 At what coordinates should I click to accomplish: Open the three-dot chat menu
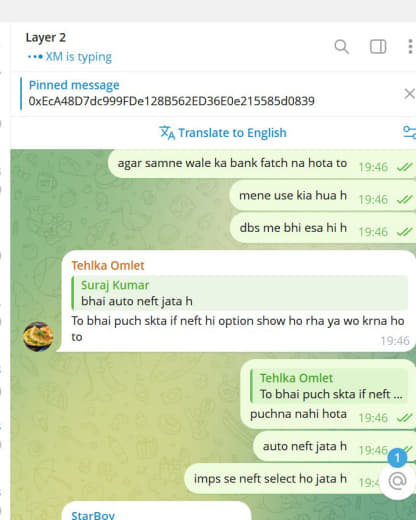(x=410, y=47)
